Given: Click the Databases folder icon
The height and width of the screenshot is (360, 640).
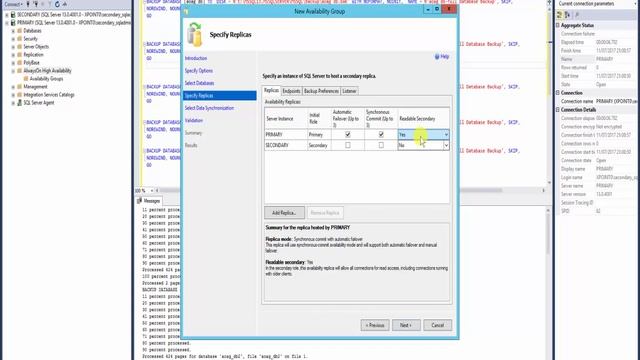Looking at the screenshot, I should point(20,31).
